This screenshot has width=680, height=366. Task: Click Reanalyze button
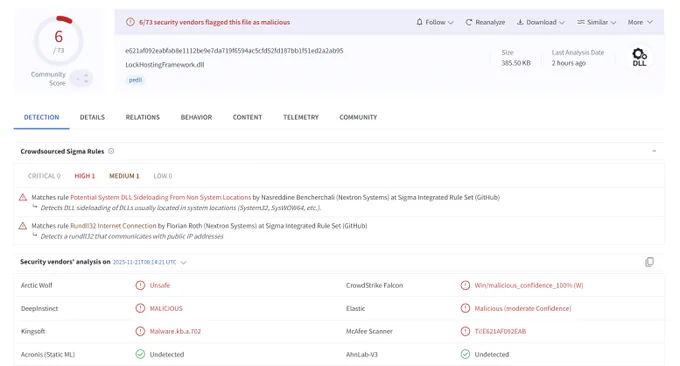485,22
